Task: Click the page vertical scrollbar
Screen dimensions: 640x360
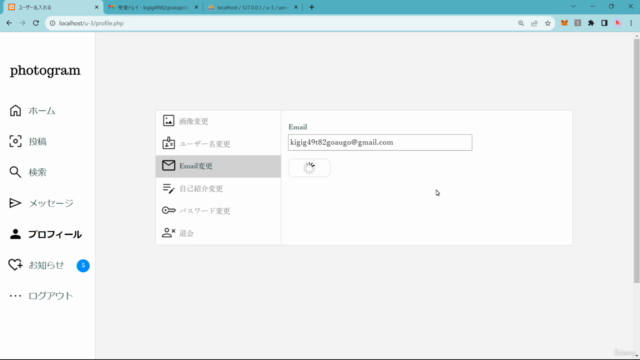Action: point(636,161)
